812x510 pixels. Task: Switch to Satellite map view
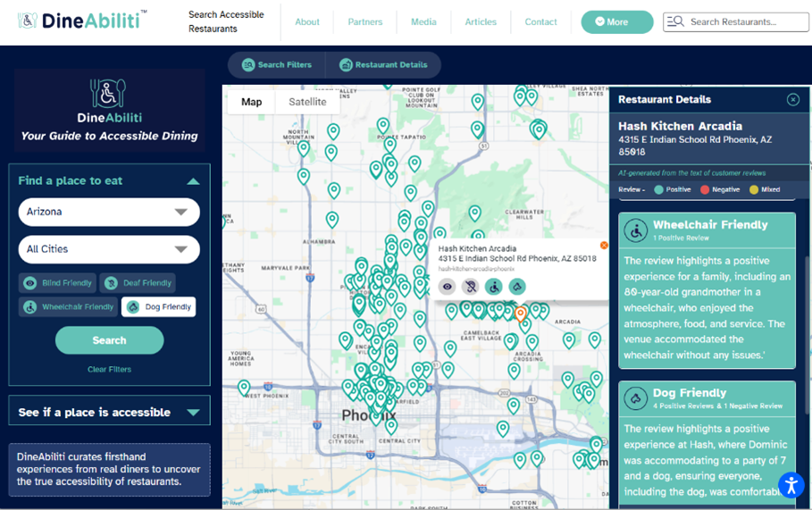point(307,102)
